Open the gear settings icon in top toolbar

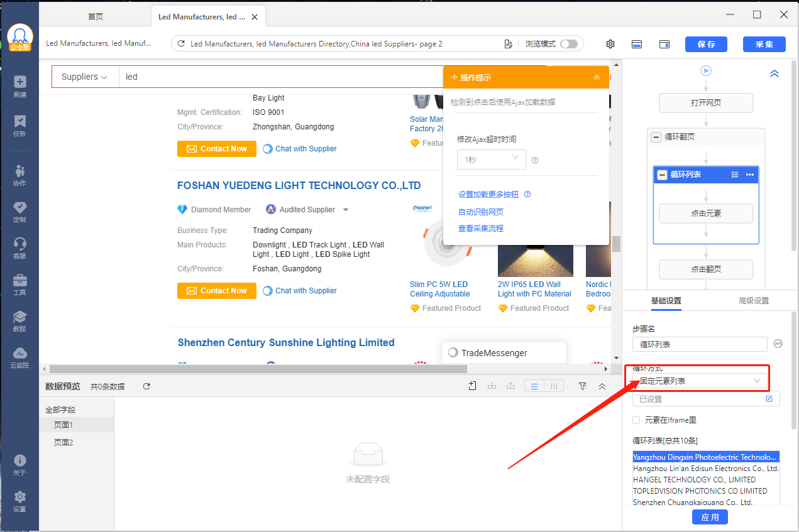point(610,44)
